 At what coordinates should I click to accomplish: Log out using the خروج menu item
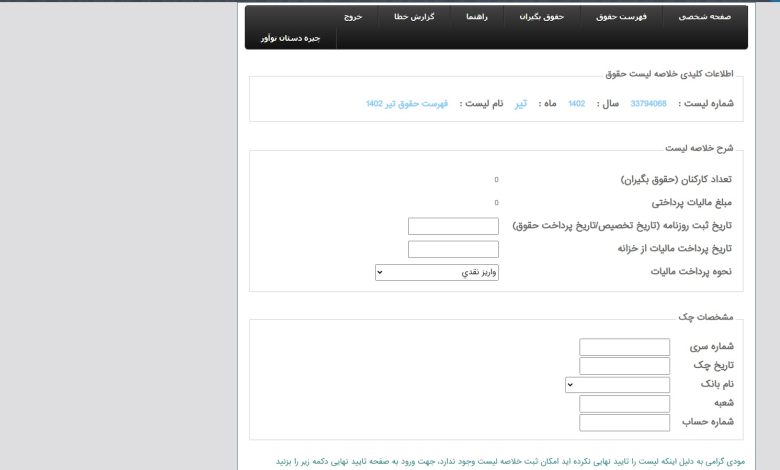350,18
